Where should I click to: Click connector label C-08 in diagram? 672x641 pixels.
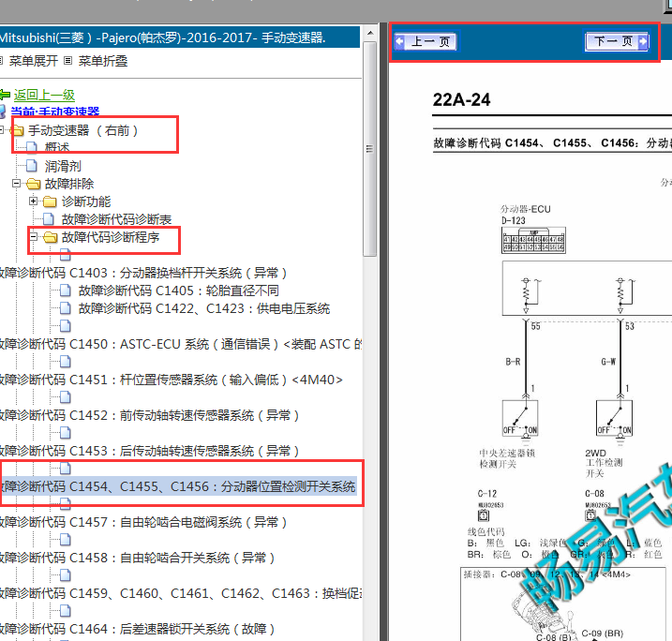594,494
